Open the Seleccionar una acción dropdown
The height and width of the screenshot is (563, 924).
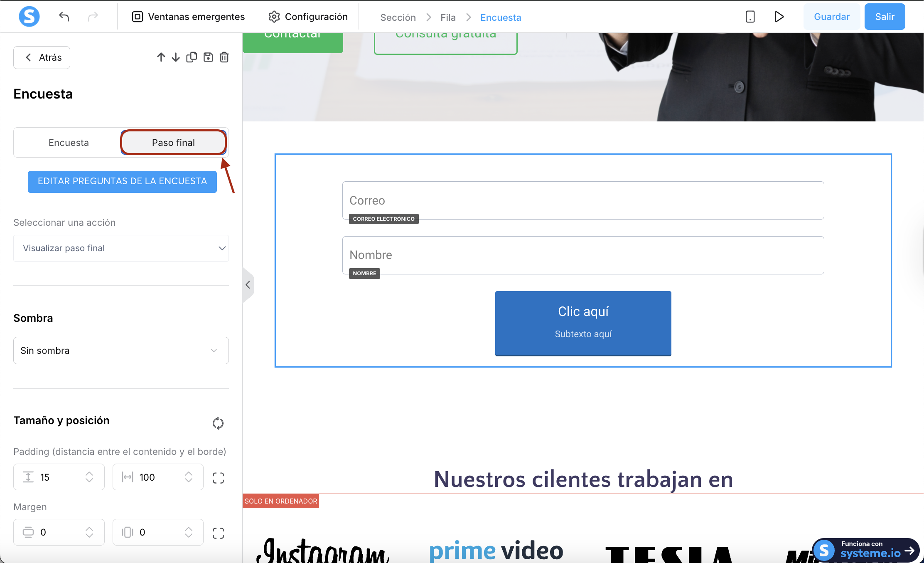[x=121, y=248]
